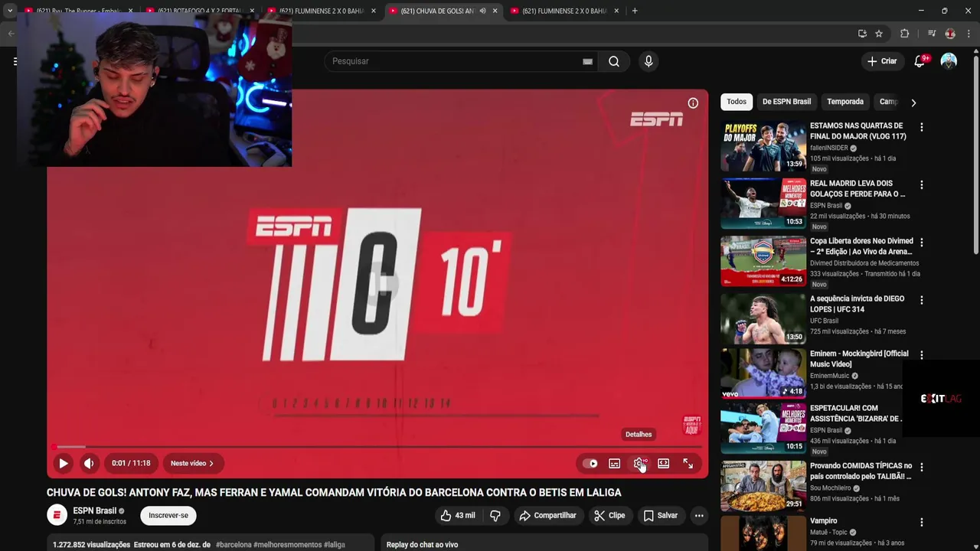Screen dimensions: 980x551
Task: Click the Criar button
Action: tap(881, 61)
